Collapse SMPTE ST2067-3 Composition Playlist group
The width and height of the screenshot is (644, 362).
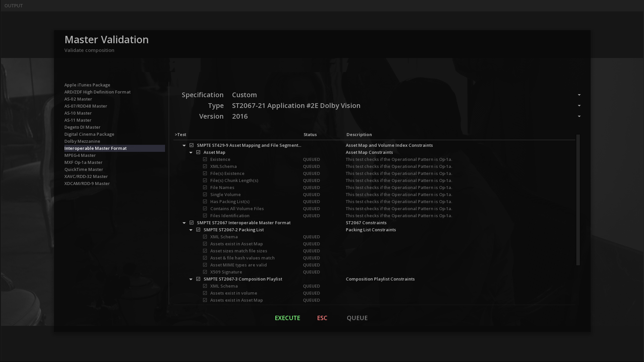(191, 279)
